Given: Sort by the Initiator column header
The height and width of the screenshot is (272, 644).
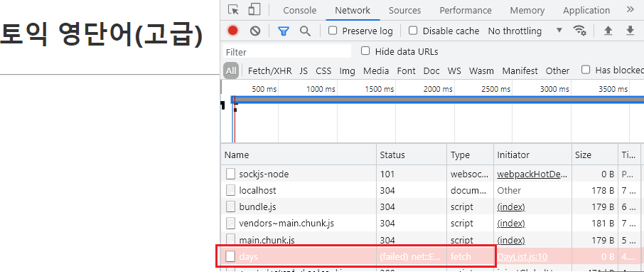Looking at the screenshot, I should [x=532, y=155].
